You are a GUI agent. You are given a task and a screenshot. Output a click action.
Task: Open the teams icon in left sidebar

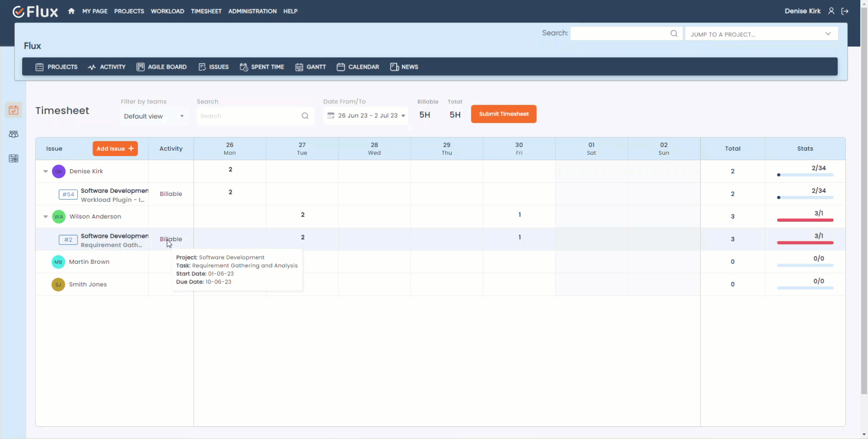coord(14,134)
